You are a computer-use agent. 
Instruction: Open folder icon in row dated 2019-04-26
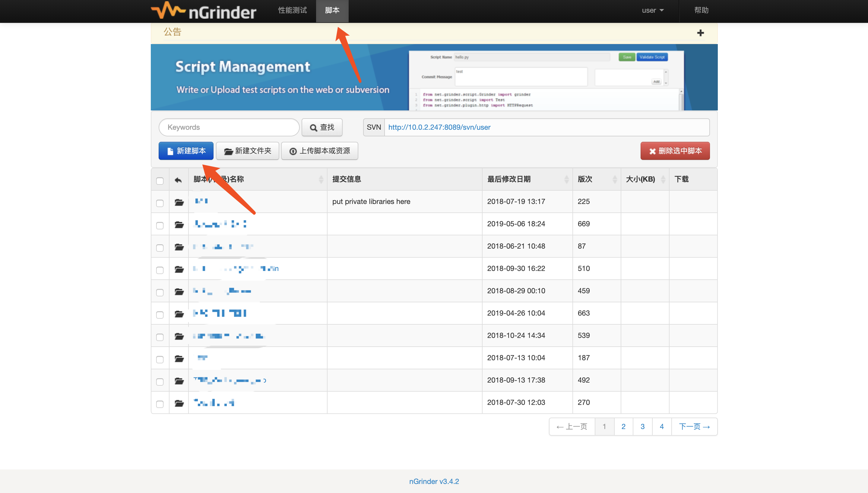click(179, 314)
